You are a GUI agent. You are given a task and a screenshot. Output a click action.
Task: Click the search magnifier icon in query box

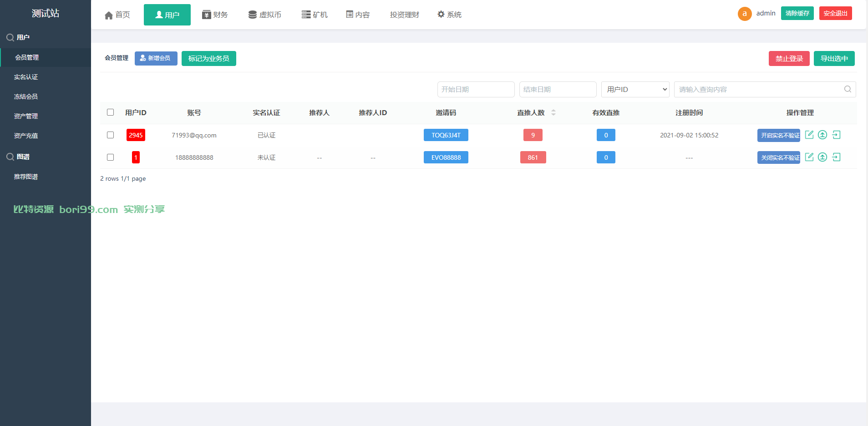pos(848,89)
